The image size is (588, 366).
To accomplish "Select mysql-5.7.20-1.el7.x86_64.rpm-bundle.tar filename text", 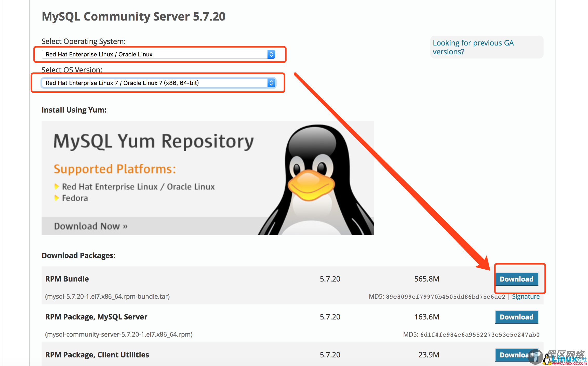I will point(108,297).
